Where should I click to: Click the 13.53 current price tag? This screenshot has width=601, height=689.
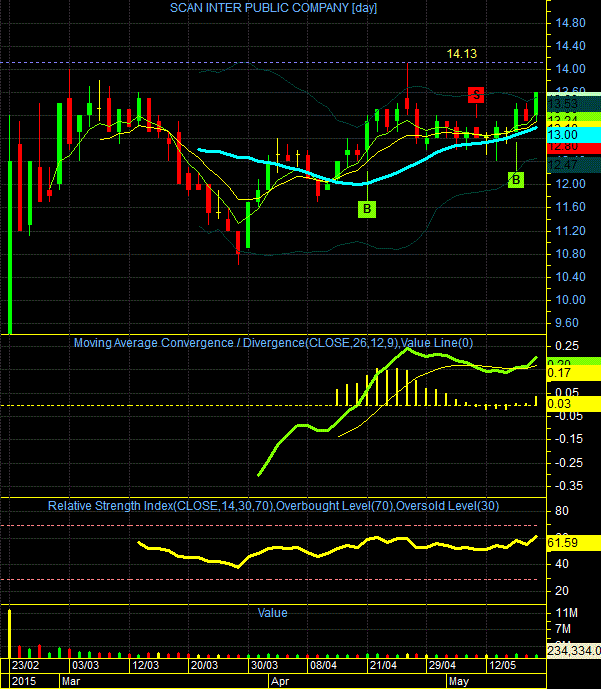point(574,104)
